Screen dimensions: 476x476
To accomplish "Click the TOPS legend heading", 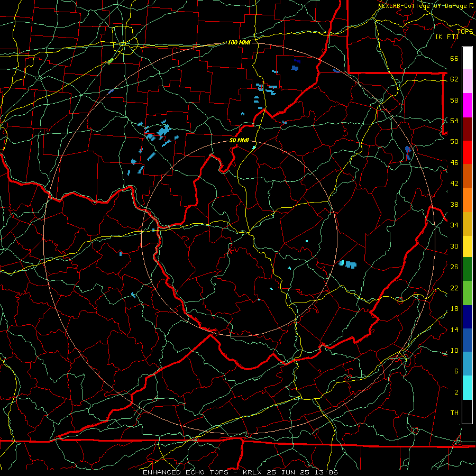I will pos(465,32).
